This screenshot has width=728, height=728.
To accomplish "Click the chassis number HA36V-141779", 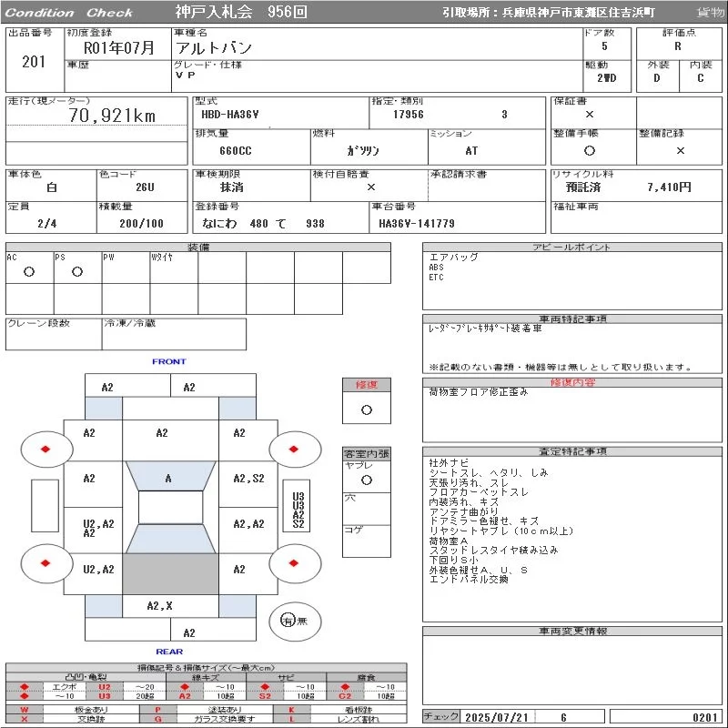I will point(417,223).
